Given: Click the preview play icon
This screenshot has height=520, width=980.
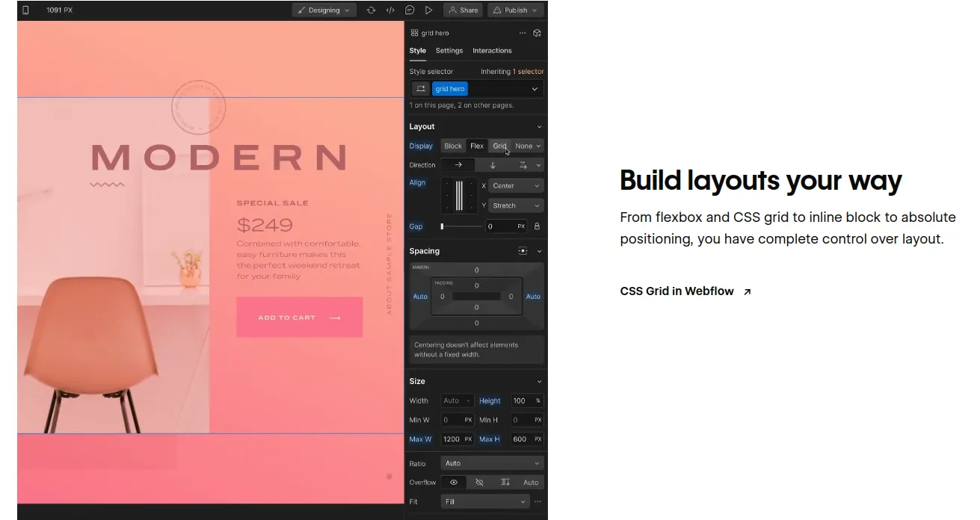Looking at the screenshot, I should [429, 10].
